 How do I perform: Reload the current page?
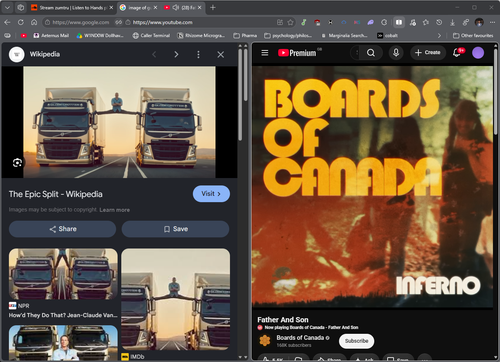click(x=21, y=22)
